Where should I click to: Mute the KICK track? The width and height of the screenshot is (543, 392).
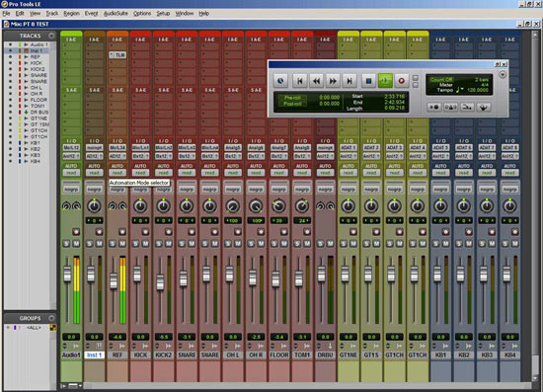(145, 244)
